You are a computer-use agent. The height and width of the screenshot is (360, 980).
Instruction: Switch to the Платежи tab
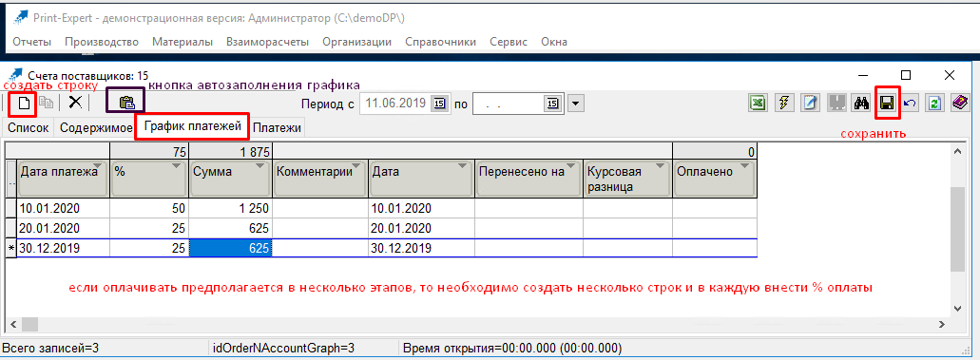(x=277, y=128)
